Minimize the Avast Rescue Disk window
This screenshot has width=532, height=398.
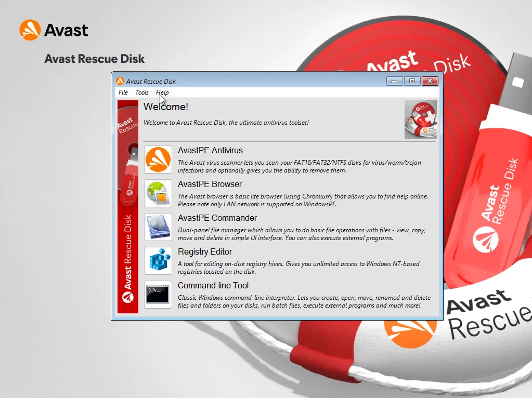pyautogui.click(x=394, y=81)
